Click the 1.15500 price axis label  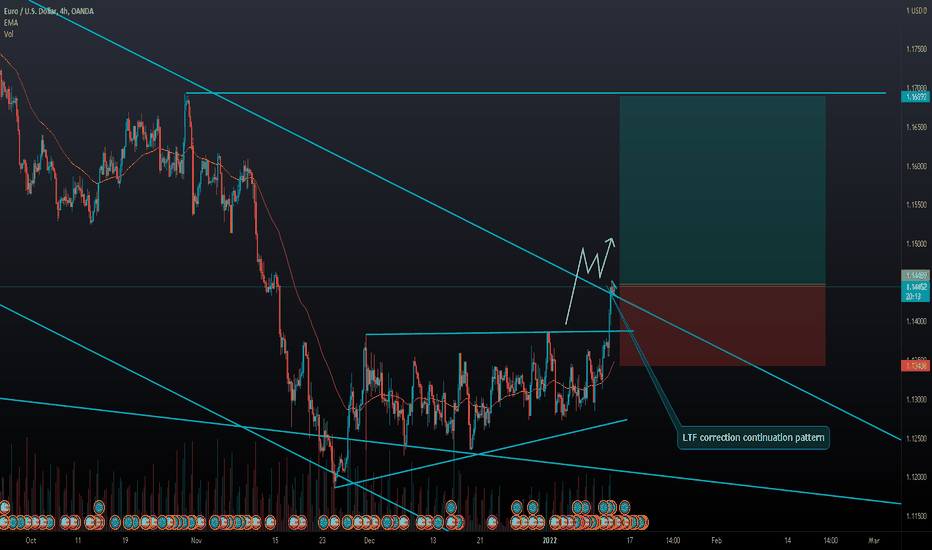pos(916,205)
